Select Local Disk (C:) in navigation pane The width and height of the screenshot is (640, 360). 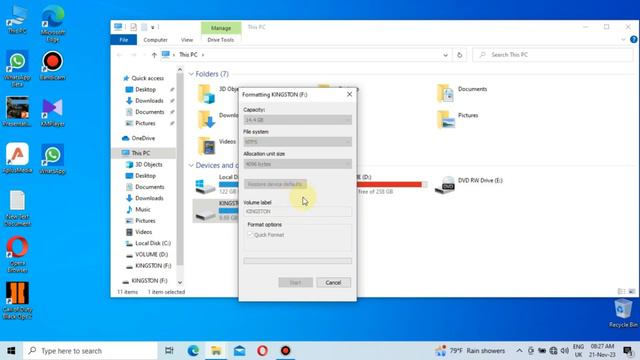tap(153, 243)
